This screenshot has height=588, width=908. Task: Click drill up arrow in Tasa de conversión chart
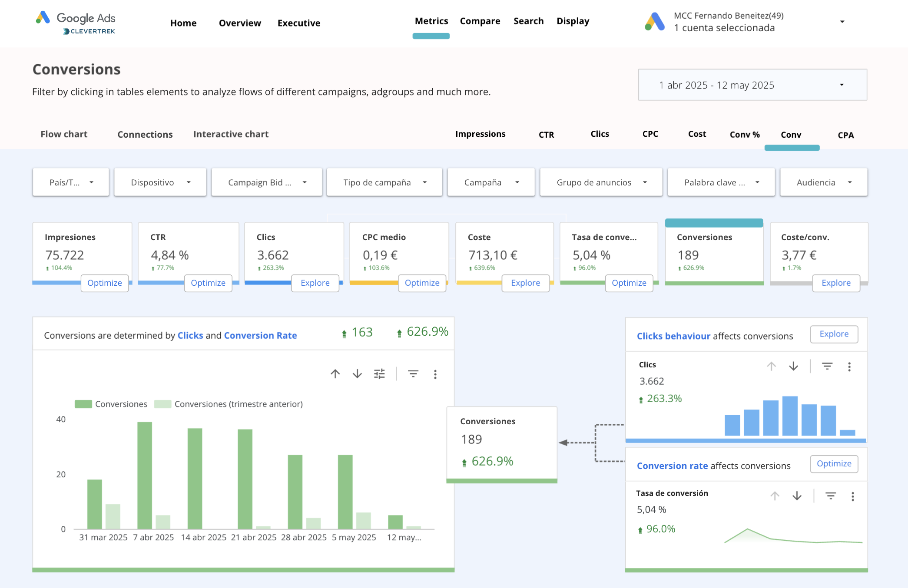point(775,496)
